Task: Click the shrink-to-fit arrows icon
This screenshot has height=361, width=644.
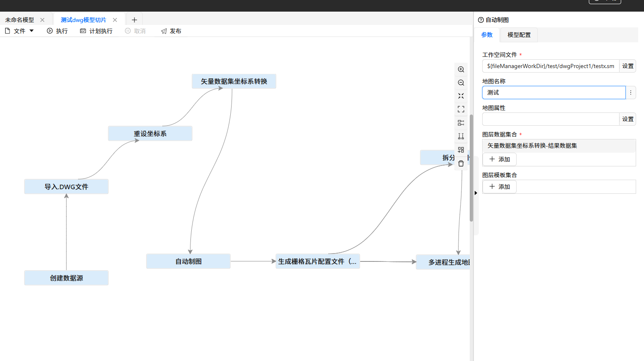Action: pyautogui.click(x=461, y=96)
